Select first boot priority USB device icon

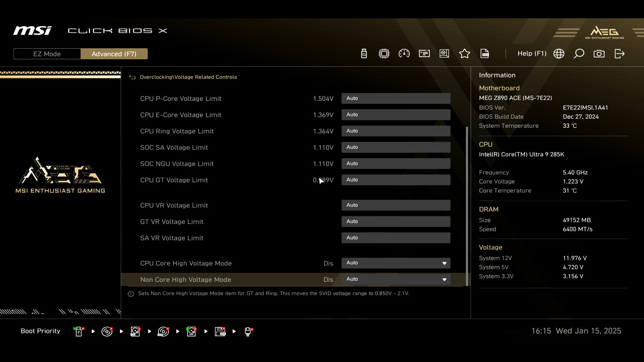coord(79,331)
